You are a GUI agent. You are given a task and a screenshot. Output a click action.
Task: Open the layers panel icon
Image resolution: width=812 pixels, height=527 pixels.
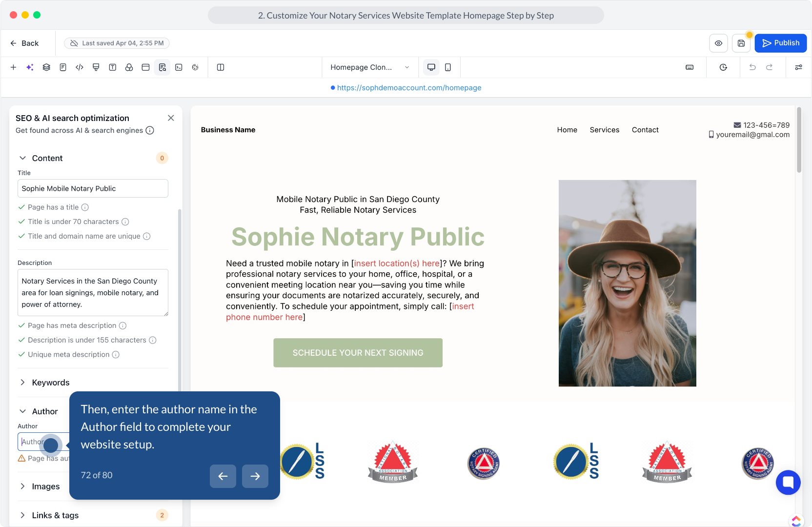tap(46, 67)
